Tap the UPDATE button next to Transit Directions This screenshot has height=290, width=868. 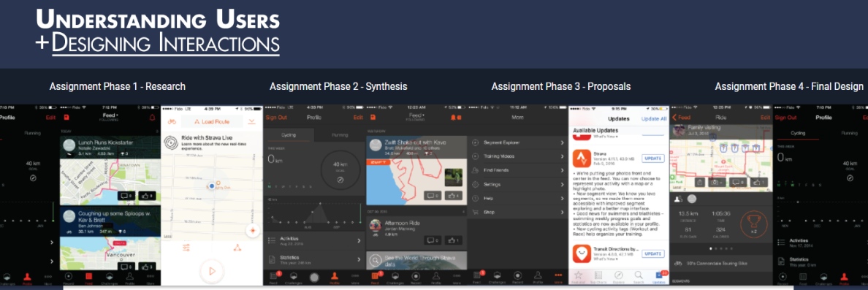tap(652, 253)
